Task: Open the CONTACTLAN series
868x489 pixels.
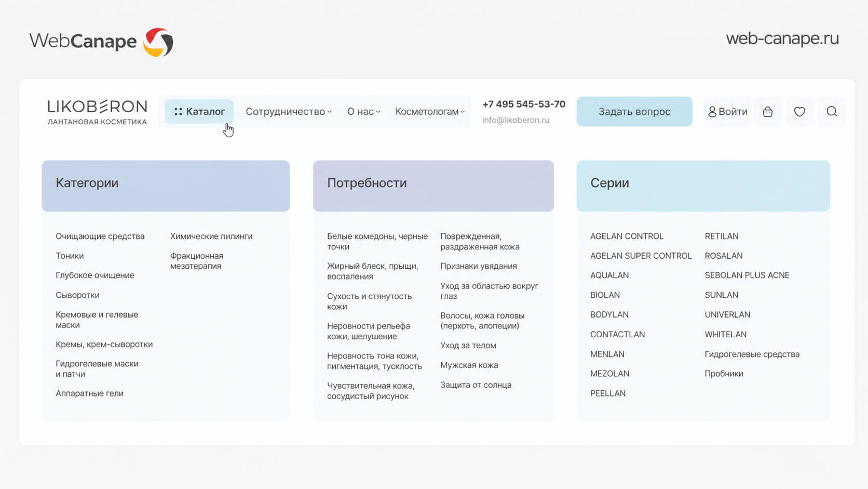Action: click(x=618, y=335)
